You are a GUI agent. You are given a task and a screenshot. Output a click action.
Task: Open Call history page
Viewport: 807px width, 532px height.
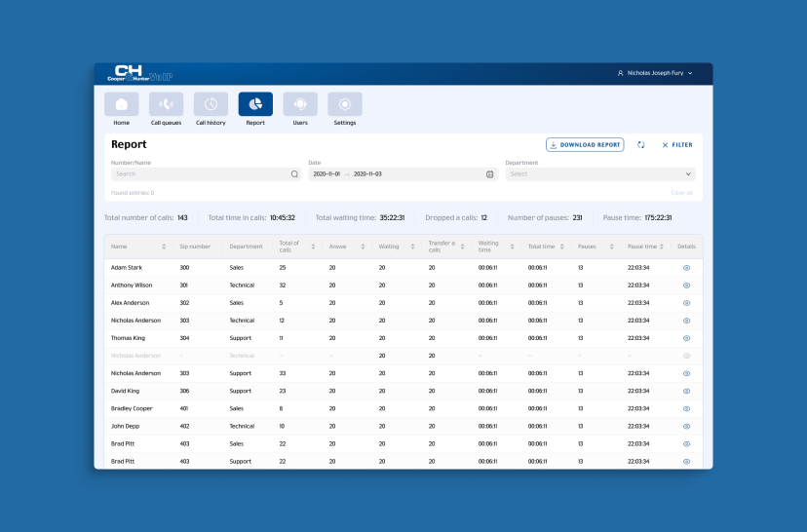211,104
